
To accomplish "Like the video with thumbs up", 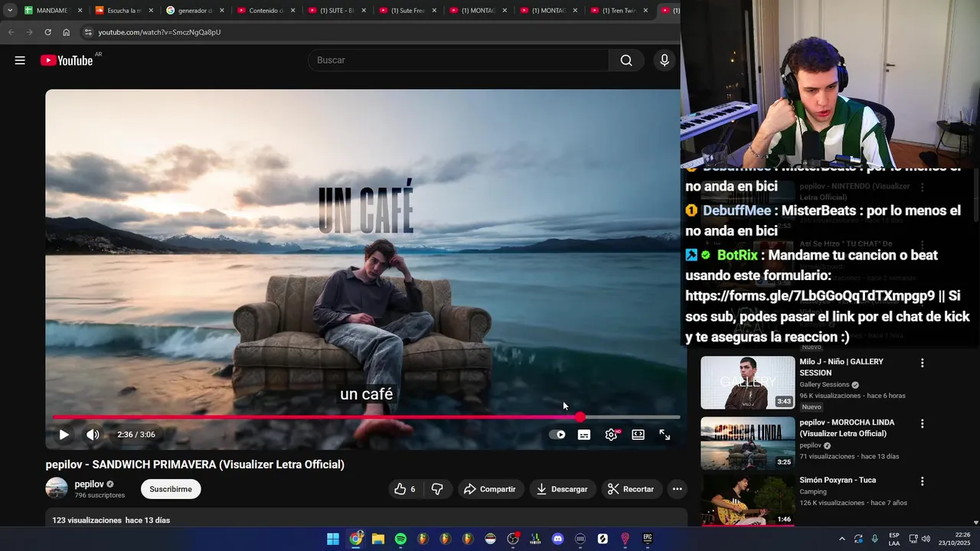I will 404,489.
